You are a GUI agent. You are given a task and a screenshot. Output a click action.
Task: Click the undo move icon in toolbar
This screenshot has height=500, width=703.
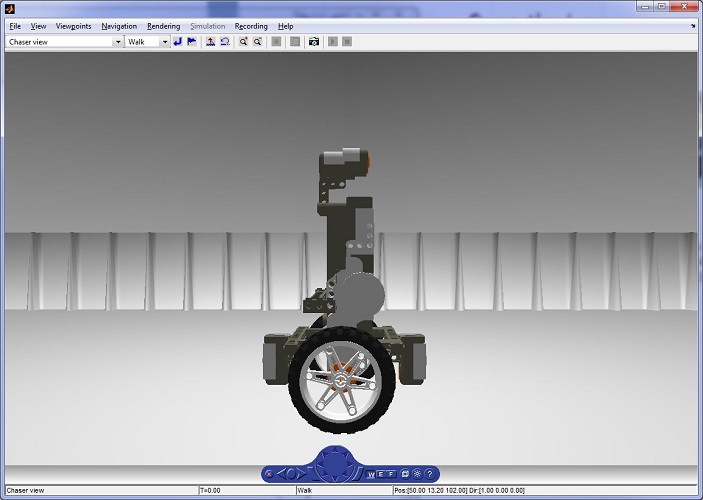click(x=225, y=42)
